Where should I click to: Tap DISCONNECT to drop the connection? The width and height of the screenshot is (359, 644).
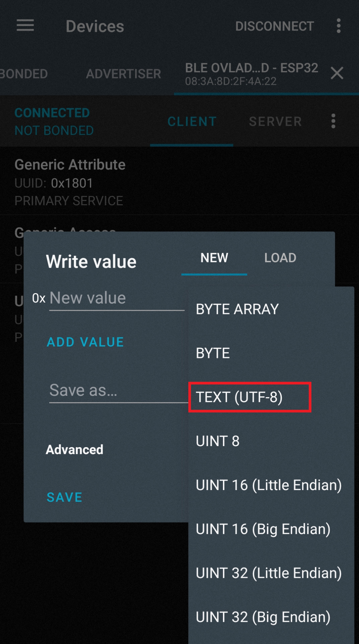tap(275, 26)
